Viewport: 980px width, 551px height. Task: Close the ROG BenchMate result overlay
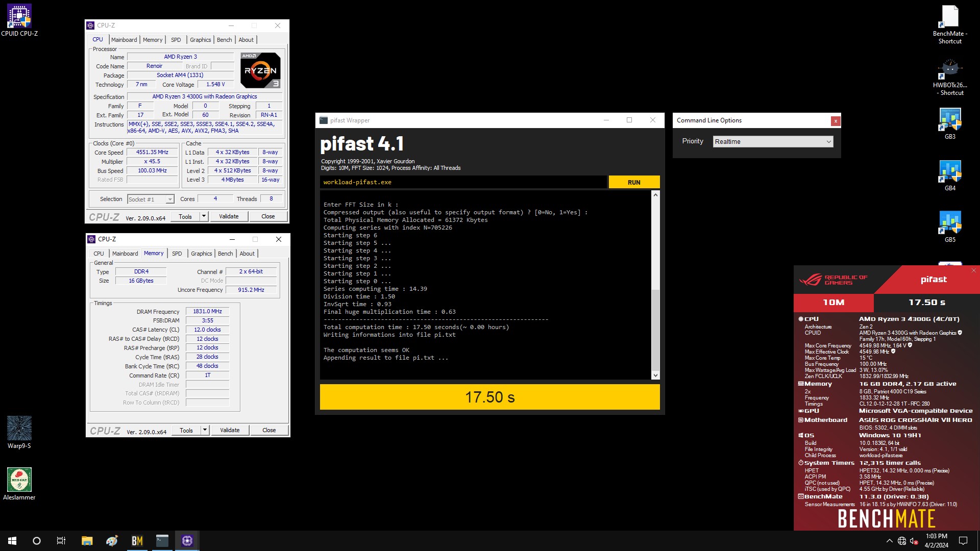[x=974, y=270]
